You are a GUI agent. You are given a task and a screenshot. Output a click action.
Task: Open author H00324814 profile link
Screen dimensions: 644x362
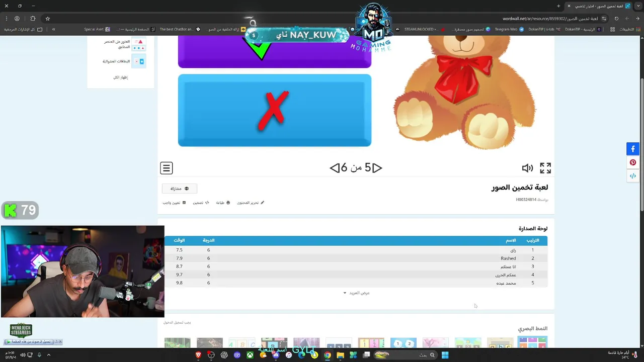coord(526,200)
